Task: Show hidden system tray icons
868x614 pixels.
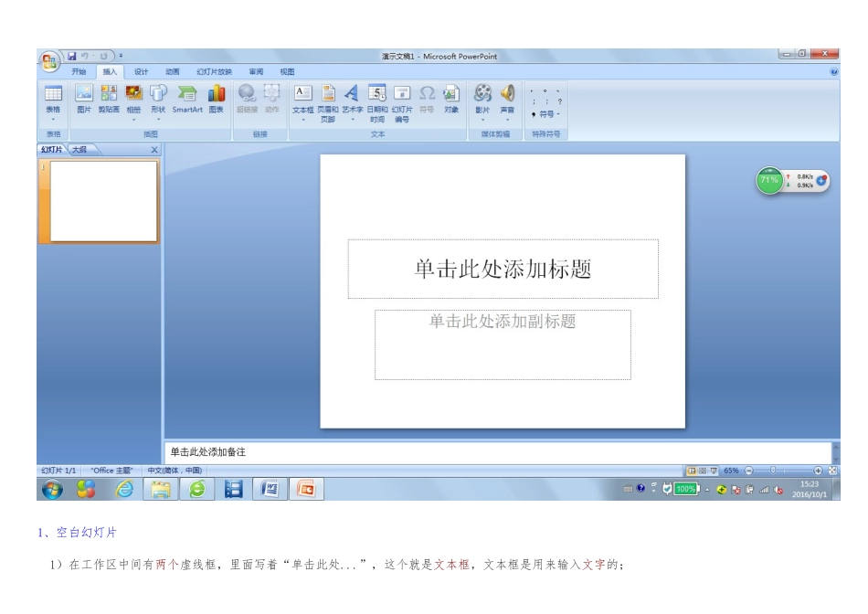Action: tap(707, 490)
